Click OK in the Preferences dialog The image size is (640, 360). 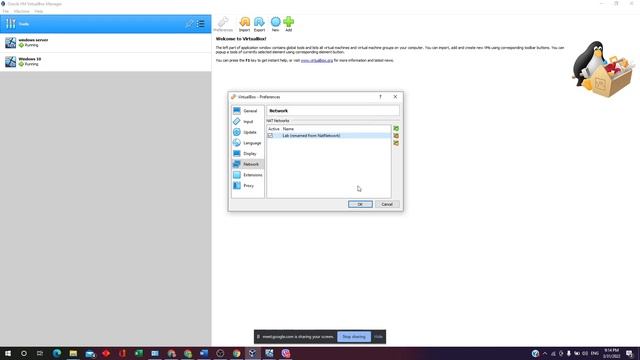point(360,204)
